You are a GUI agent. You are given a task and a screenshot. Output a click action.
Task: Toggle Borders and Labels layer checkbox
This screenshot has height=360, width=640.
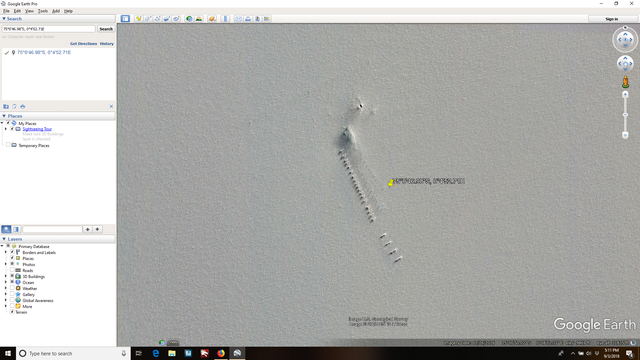tap(12, 252)
